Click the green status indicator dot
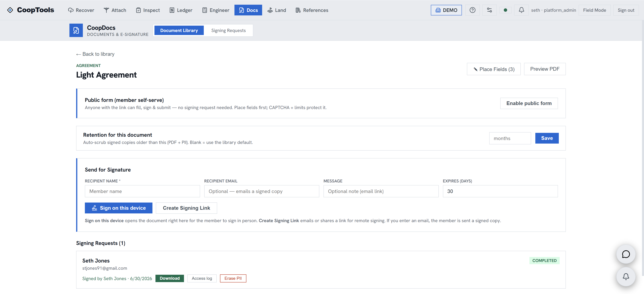 point(505,10)
